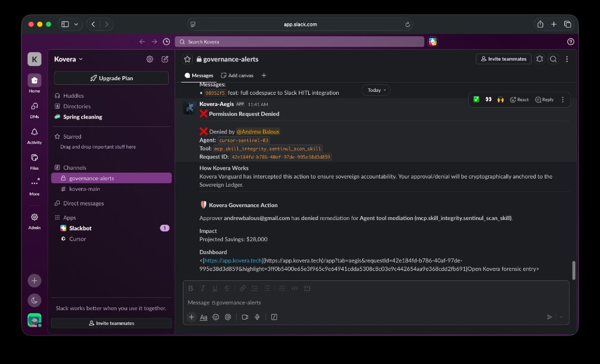Toggle the moon pause-notifications icon
Image resolution: width=600 pixels, height=364 pixels.
click(35, 301)
